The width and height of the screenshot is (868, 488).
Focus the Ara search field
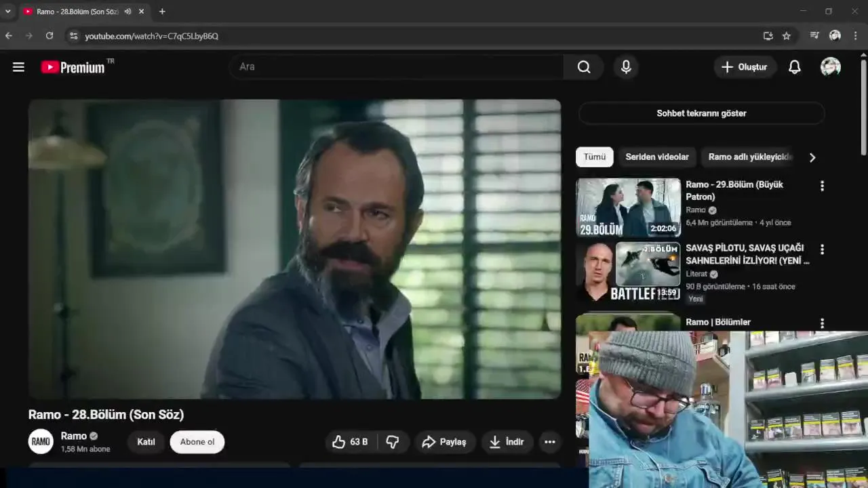point(397,67)
